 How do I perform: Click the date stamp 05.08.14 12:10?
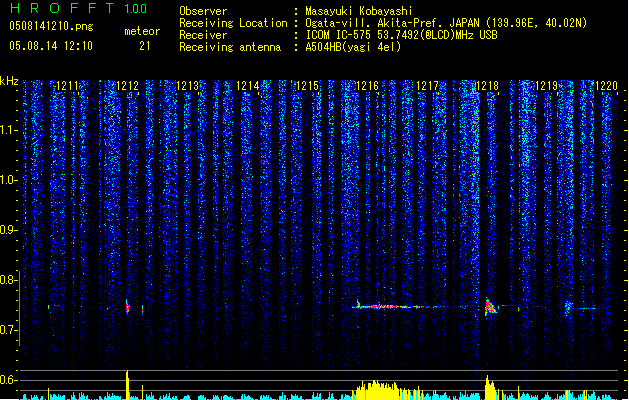(x=51, y=46)
